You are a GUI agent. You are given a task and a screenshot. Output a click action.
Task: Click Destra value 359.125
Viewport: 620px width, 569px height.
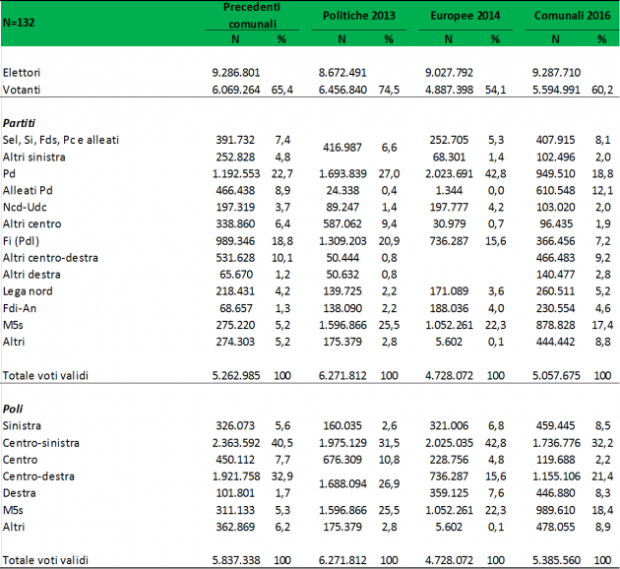pyautogui.click(x=449, y=493)
